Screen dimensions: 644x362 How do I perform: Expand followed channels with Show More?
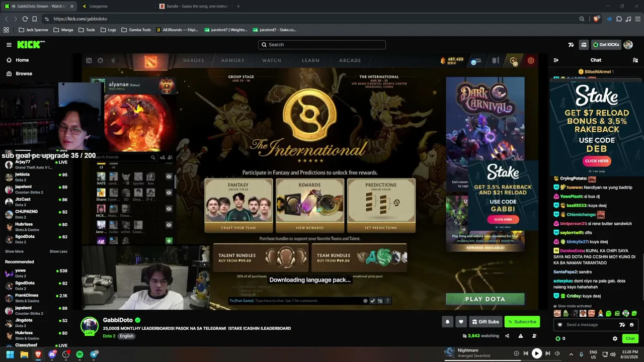(14, 251)
